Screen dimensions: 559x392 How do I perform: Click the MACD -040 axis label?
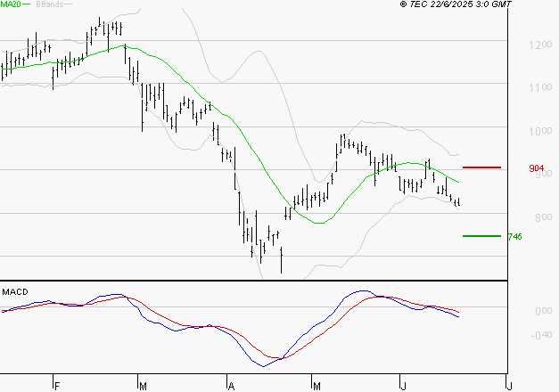(541, 335)
